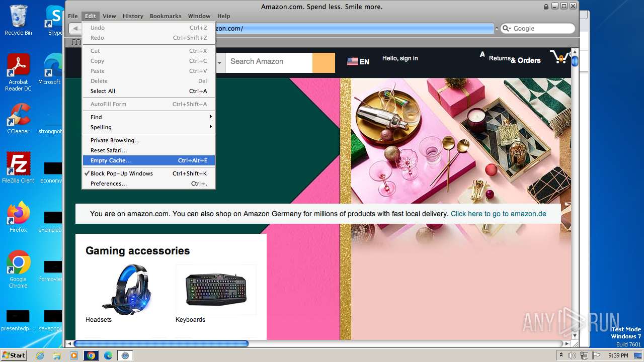Click Hello, sign in link
The height and width of the screenshot is (362, 644).
click(x=400, y=58)
